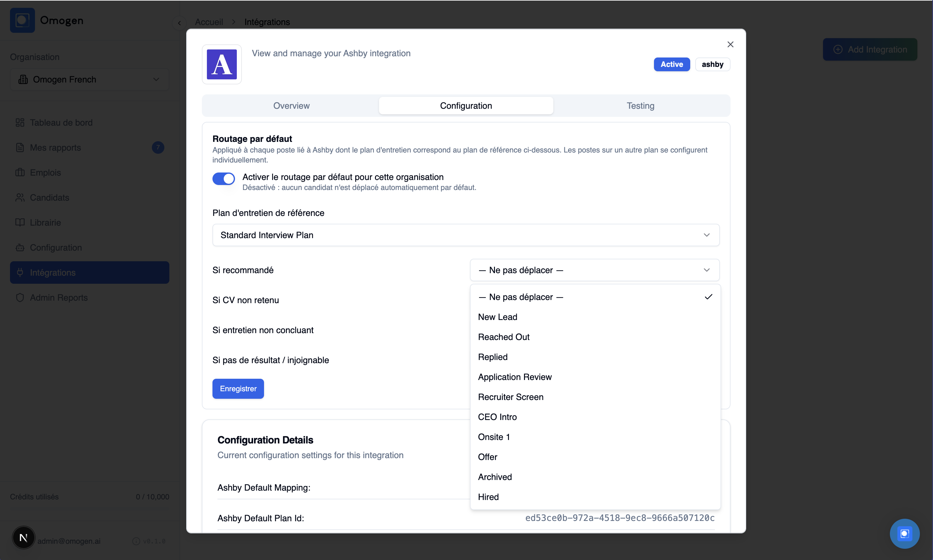Click the Si entretien non concluant label

pos(263,330)
